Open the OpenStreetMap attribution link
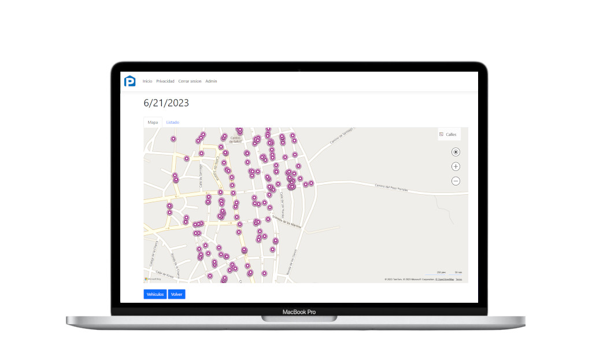592x364 pixels. [x=445, y=280]
